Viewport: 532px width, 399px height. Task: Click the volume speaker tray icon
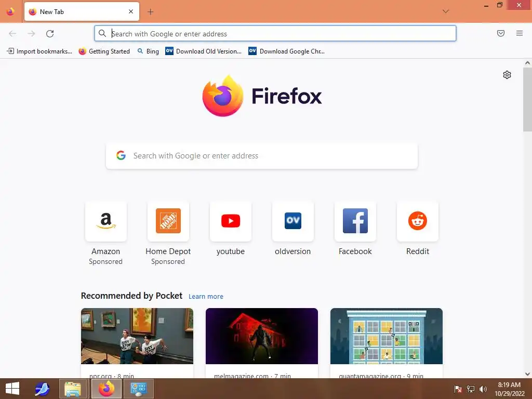coord(483,389)
